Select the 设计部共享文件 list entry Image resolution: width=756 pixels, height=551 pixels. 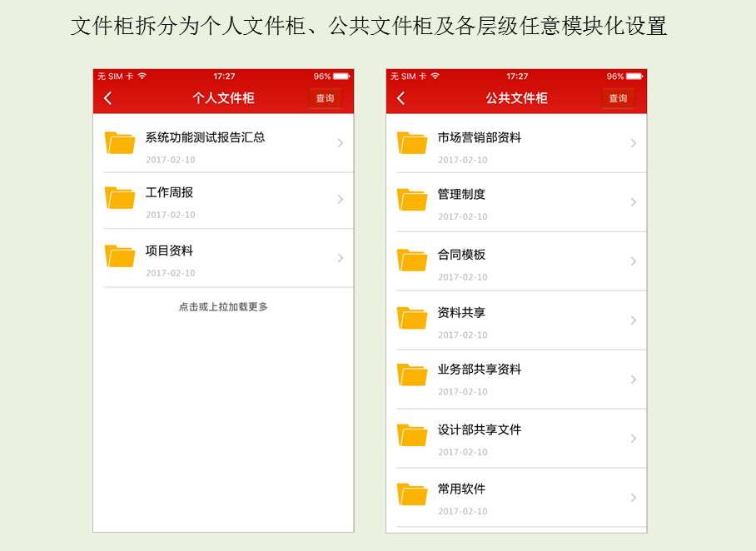pos(516,439)
